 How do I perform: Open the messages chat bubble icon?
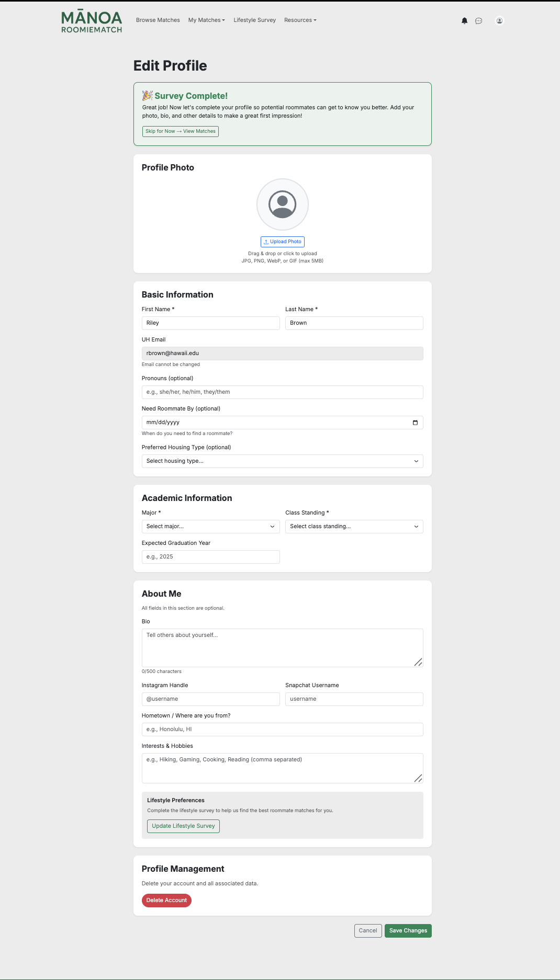click(478, 21)
